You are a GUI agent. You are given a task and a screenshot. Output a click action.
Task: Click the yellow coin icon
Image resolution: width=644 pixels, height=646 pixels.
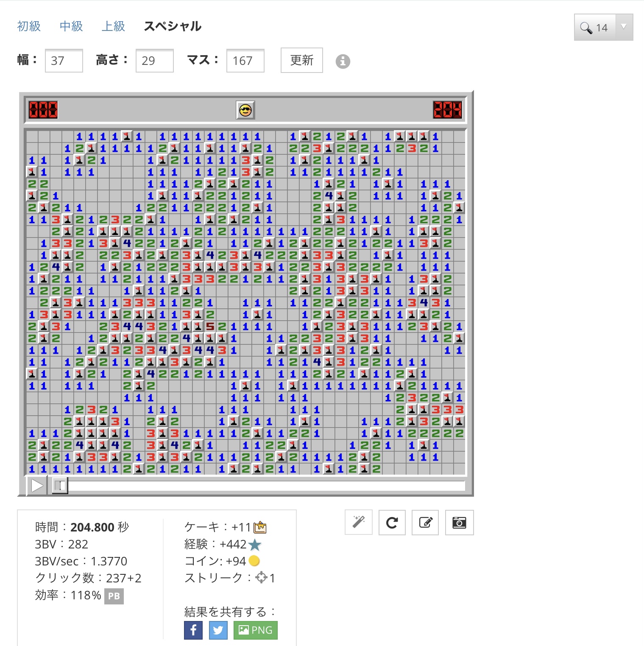coord(254,561)
